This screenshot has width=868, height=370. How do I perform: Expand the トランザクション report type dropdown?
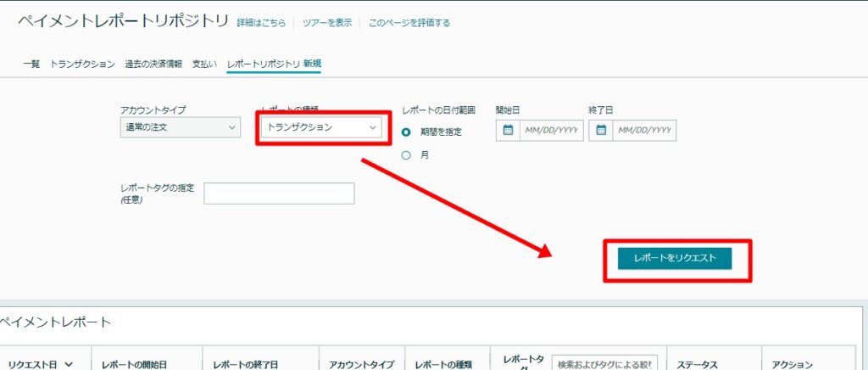pyautogui.click(x=320, y=128)
